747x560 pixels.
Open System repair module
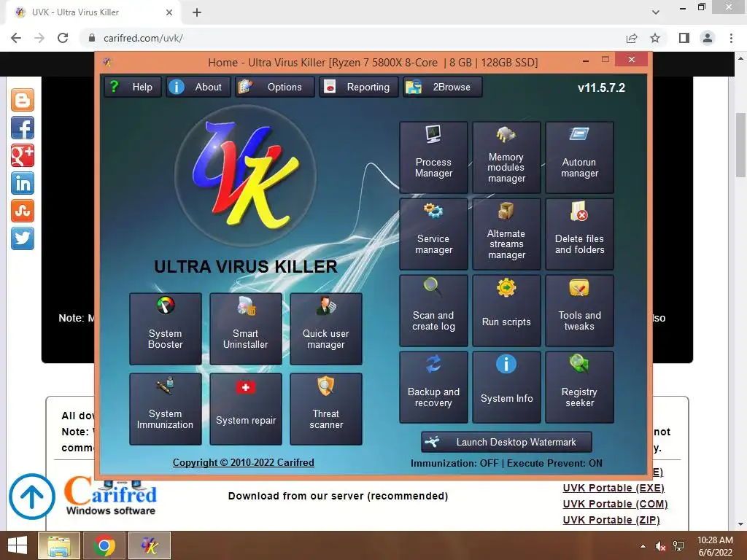click(245, 409)
